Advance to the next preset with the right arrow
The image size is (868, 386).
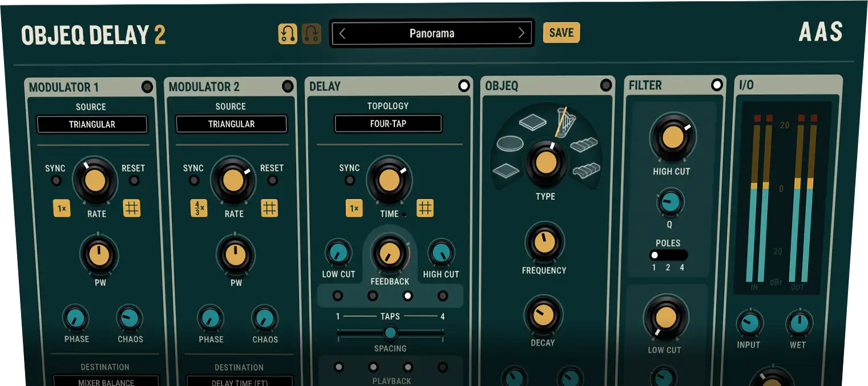pos(522,33)
